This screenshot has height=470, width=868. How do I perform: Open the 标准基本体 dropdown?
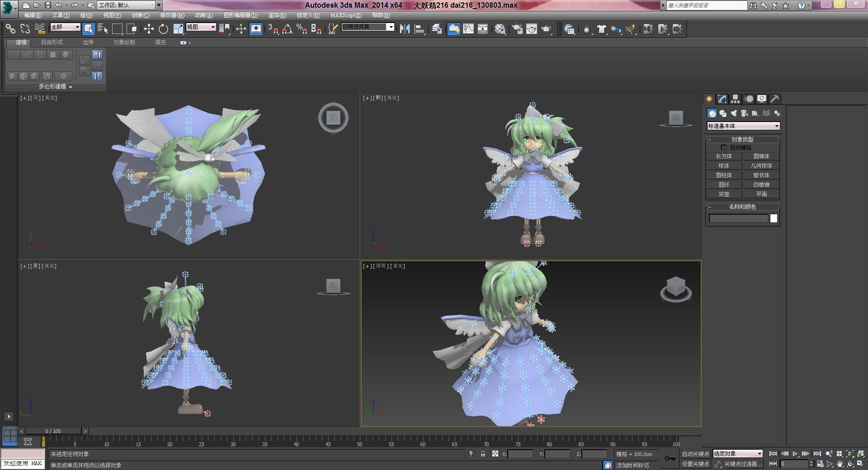tap(743, 126)
